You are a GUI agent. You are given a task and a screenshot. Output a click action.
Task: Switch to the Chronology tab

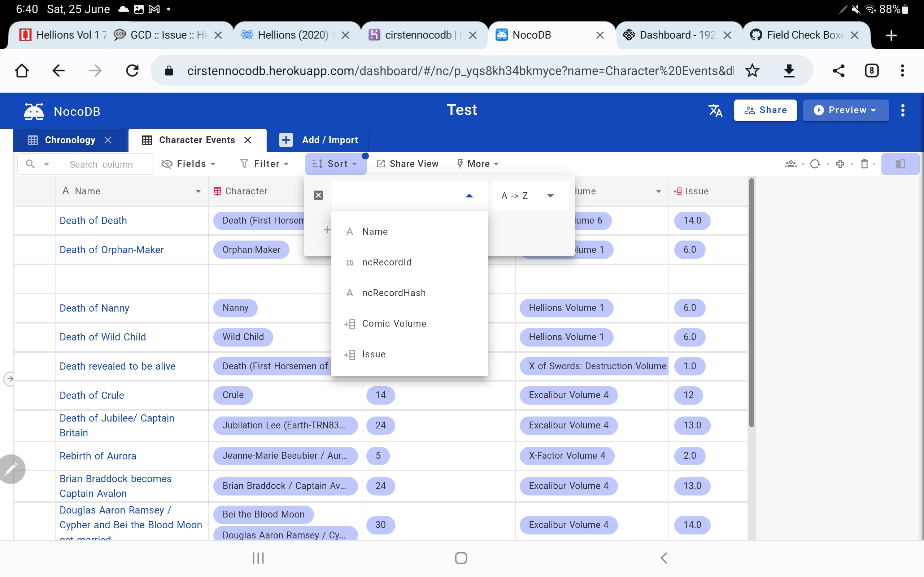(x=70, y=140)
